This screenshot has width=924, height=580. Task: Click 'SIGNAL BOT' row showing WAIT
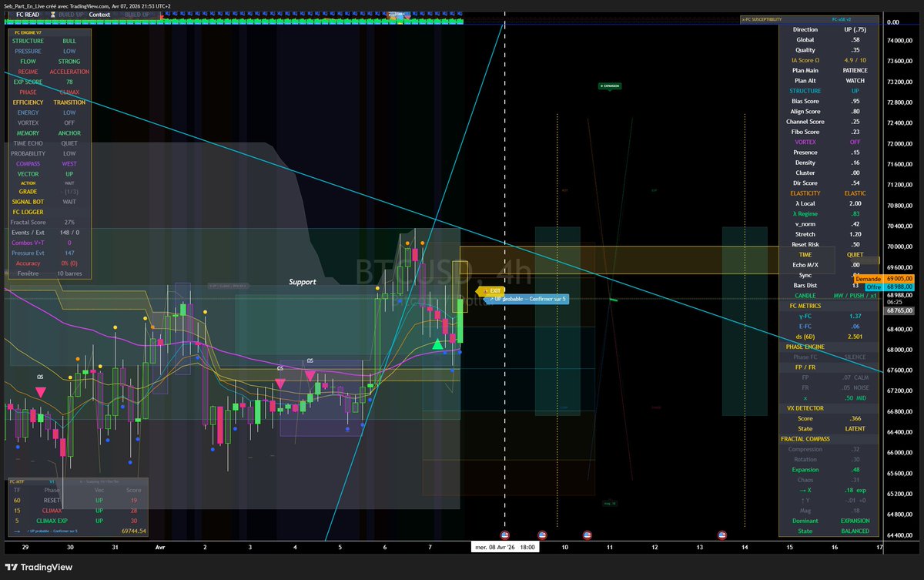coord(49,202)
